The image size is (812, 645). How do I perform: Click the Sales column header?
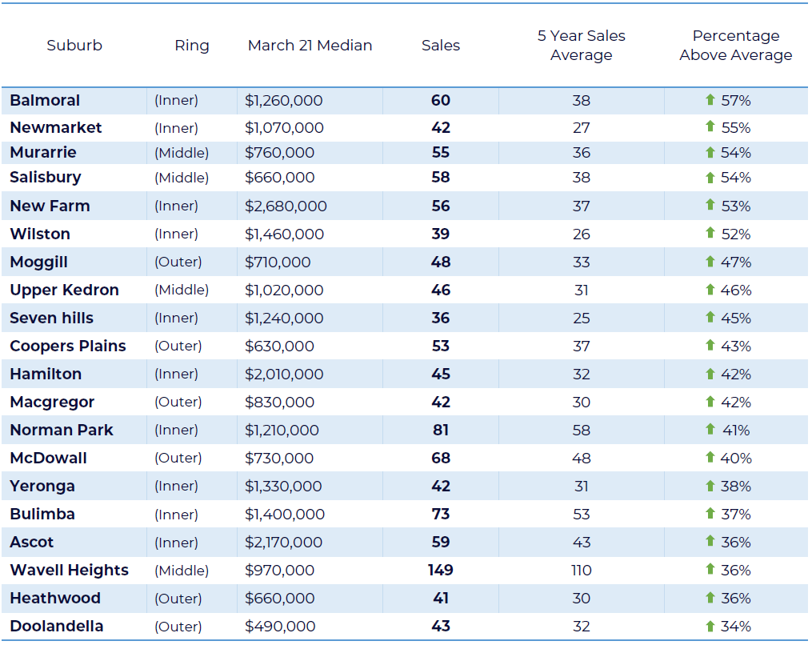coord(441,46)
